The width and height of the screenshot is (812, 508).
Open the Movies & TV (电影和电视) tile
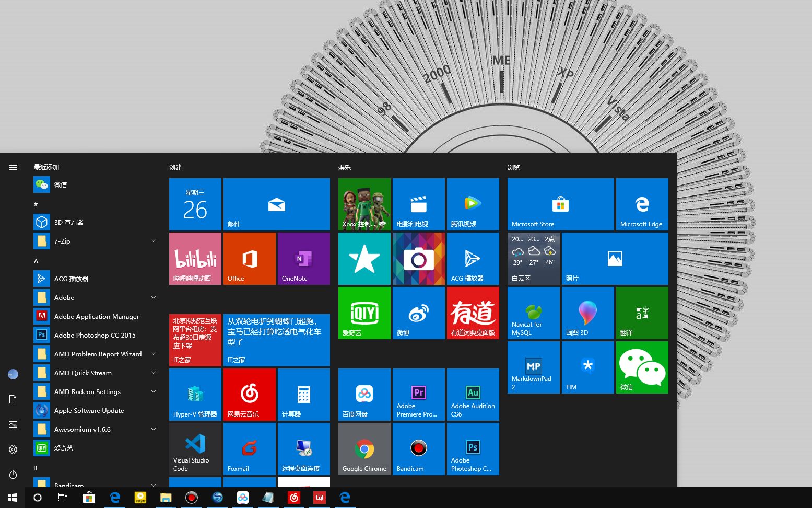419,204
